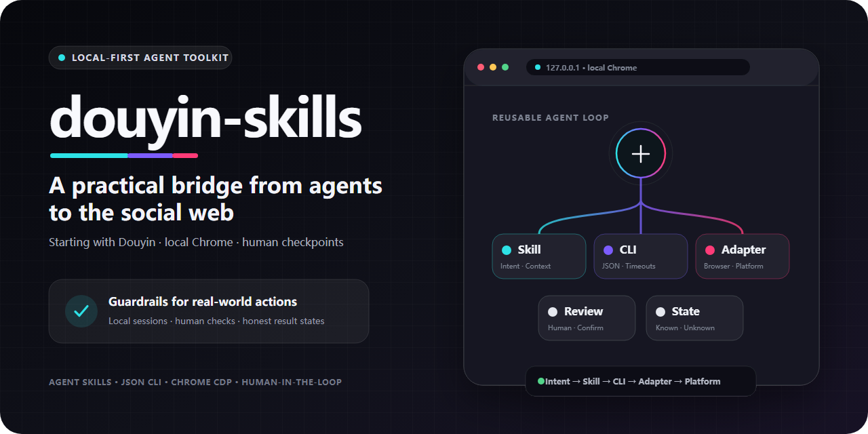This screenshot has width=868, height=434.
Task: Click the cyan dot in the Skill card
Action: 506,250
